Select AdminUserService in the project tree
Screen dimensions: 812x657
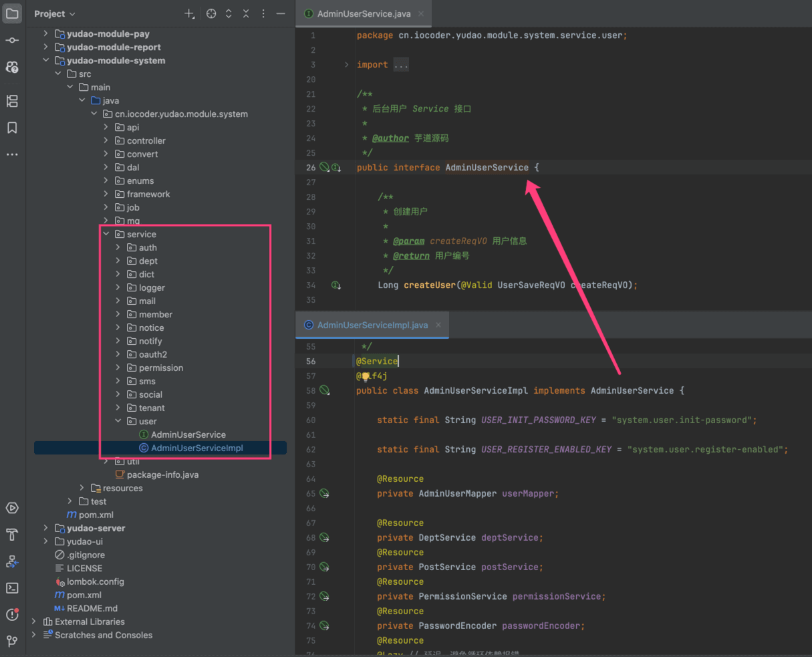point(188,434)
